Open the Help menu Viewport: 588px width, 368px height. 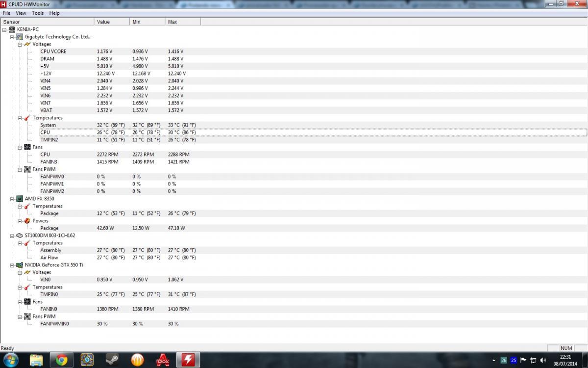point(54,13)
